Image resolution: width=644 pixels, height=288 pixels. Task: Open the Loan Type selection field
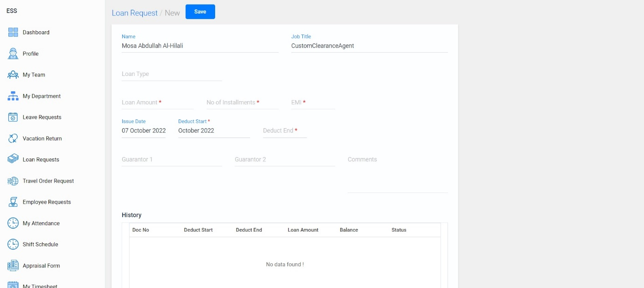(x=171, y=74)
